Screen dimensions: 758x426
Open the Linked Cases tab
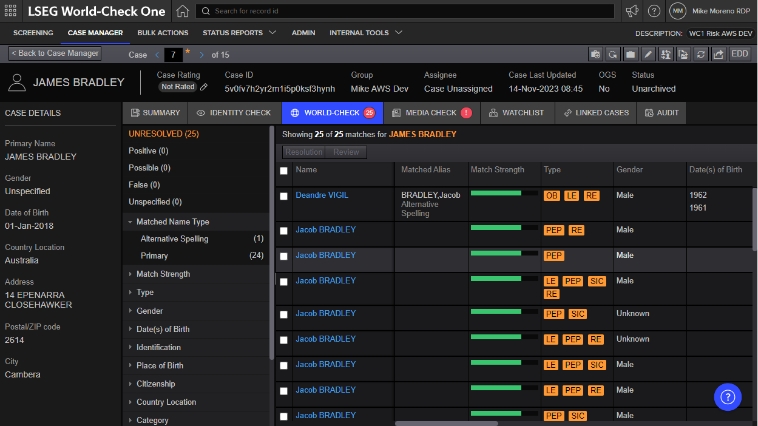click(x=596, y=113)
